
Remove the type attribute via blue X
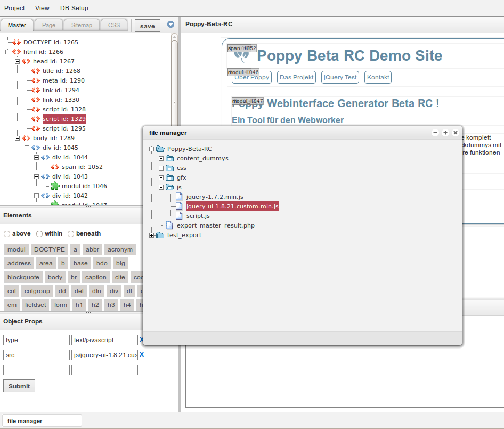tap(141, 339)
